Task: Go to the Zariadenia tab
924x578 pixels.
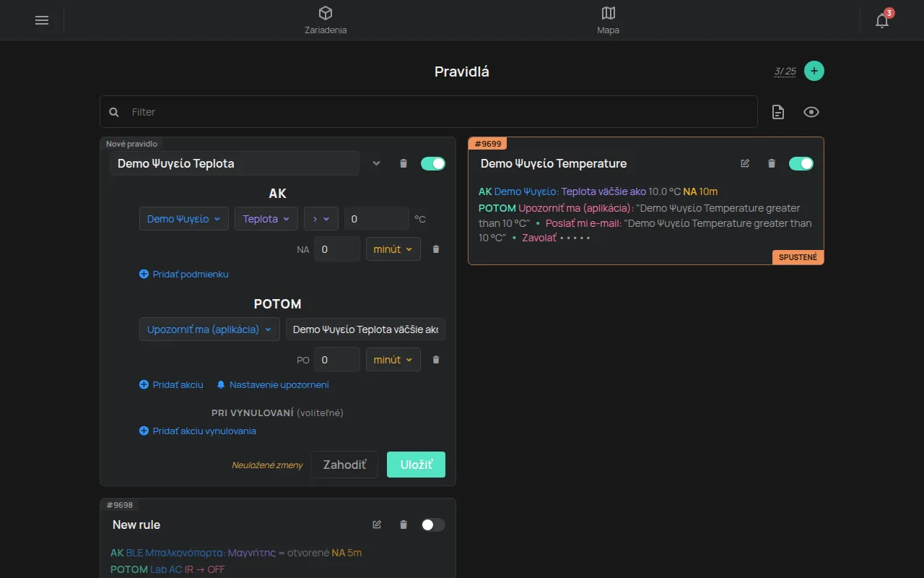Action: (x=326, y=20)
